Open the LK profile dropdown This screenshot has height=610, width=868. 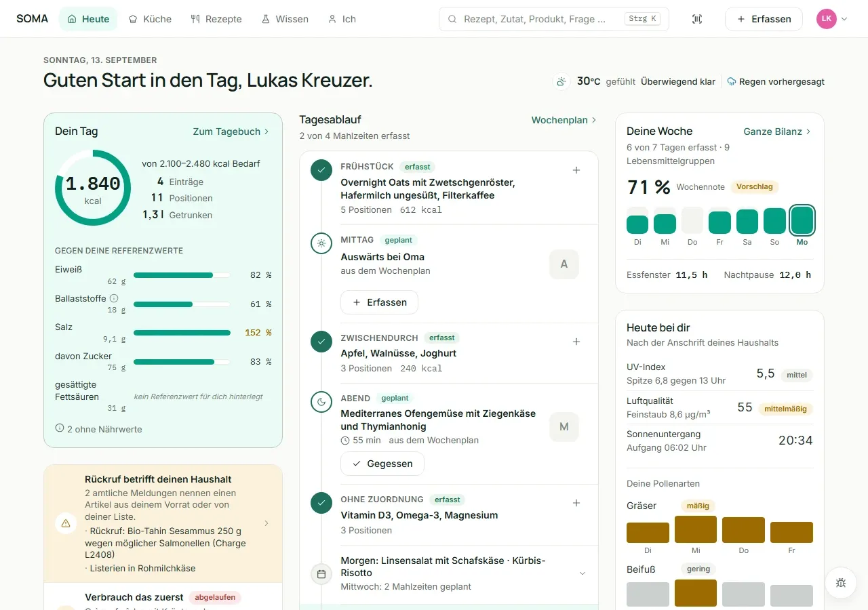833,19
